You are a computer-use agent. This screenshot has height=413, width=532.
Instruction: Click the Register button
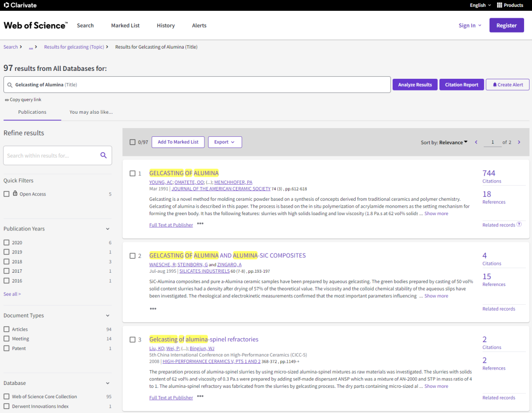coord(506,26)
